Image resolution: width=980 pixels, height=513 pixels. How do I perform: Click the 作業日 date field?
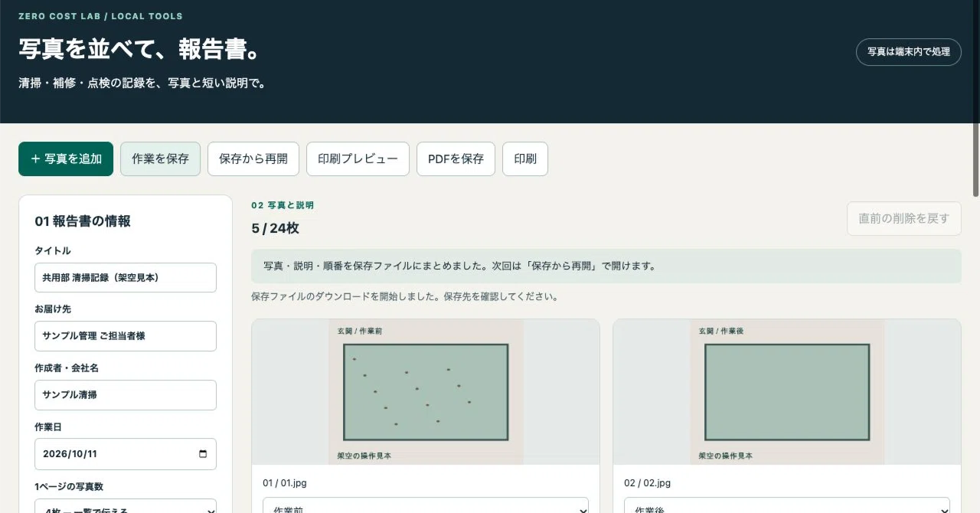(x=126, y=454)
